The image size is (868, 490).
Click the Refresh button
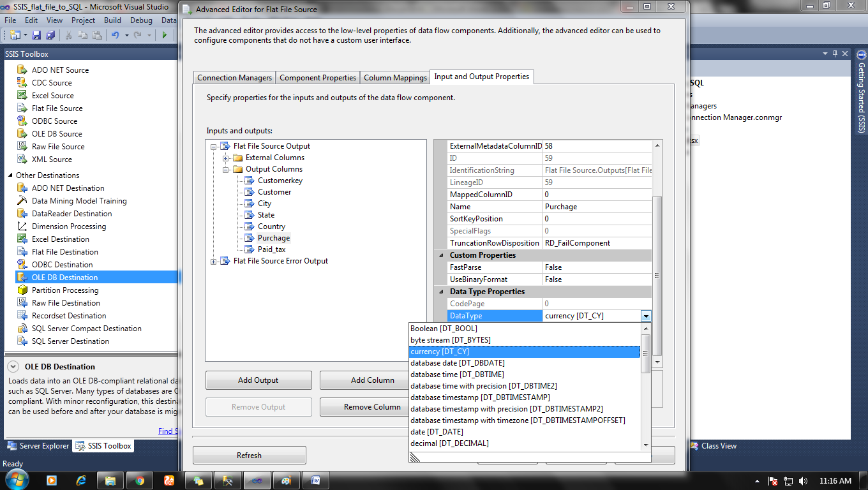coord(249,456)
